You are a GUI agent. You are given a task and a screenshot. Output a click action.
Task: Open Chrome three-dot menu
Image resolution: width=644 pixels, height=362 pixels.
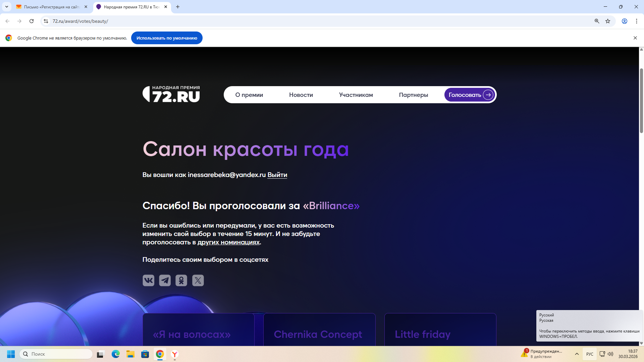tap(637, 21)
